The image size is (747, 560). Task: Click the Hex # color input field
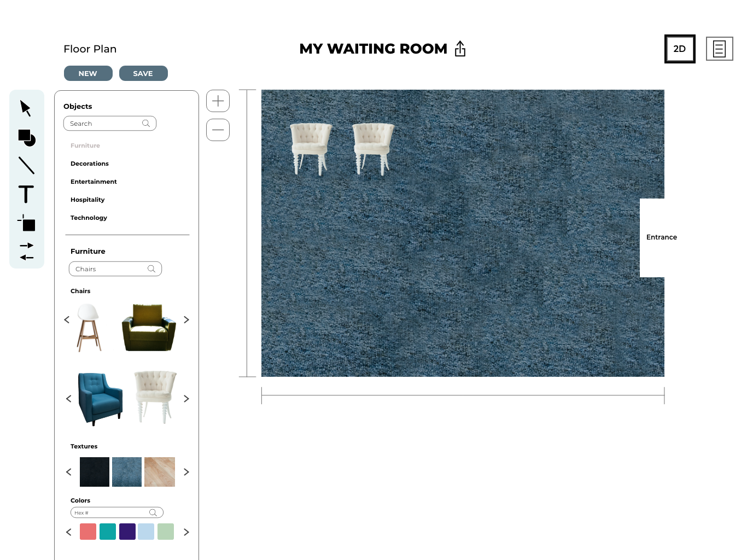point(117,513)
